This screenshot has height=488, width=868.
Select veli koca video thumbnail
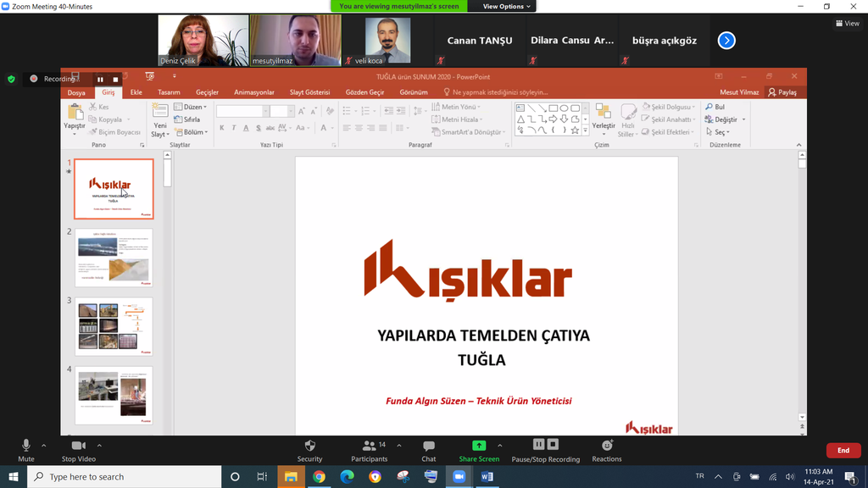(387, 41)
